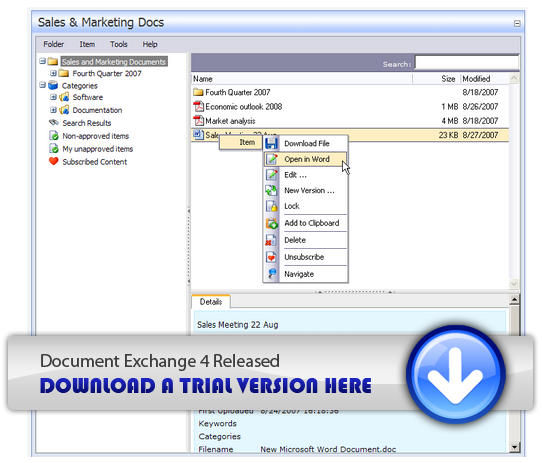Click into the Search input field
Screen dimensions: 542x463
tap(467, 63)
